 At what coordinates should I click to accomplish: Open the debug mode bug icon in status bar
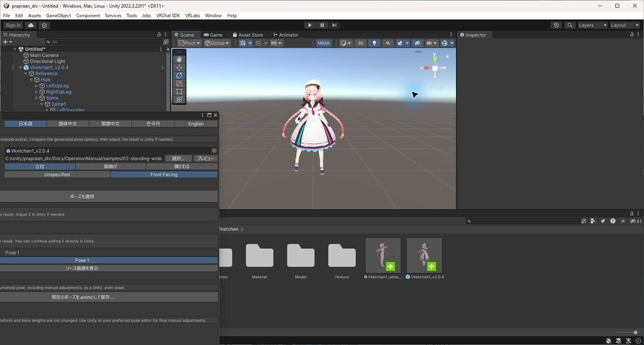(608, 341)
